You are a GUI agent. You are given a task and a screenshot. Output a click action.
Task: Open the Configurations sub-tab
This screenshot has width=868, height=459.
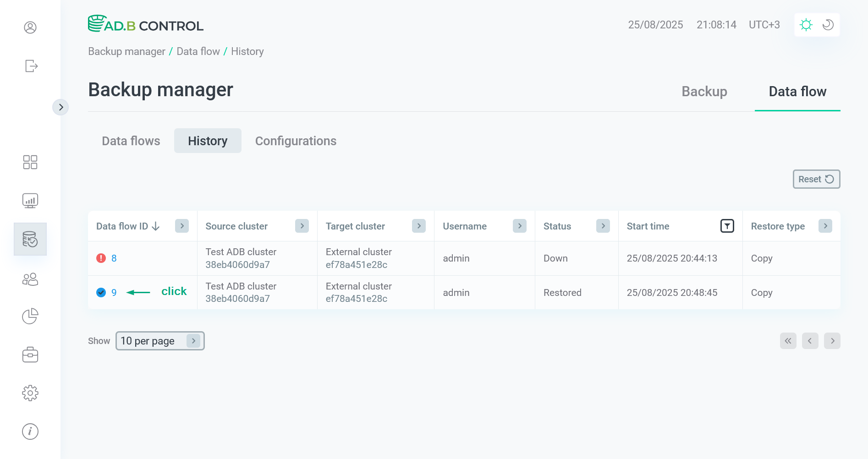[x=296, y=141]
